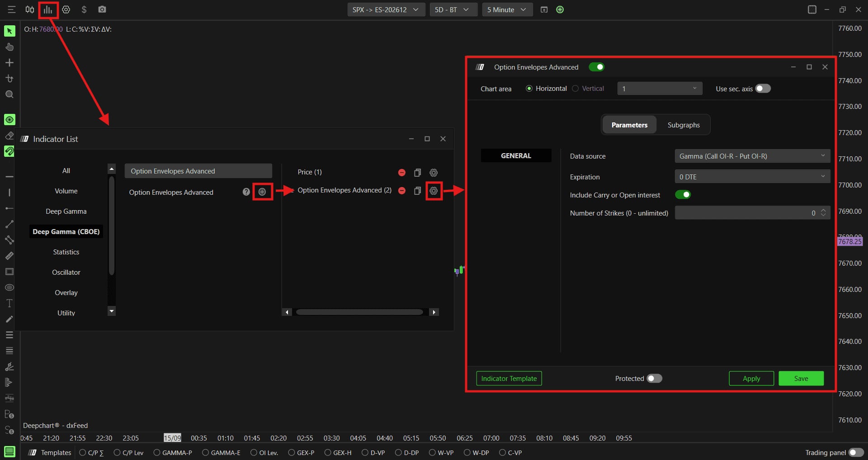This screenshot has height=460, width=868.
Task: Switch to the Subgraphs tab
Action: click(684, 125)
